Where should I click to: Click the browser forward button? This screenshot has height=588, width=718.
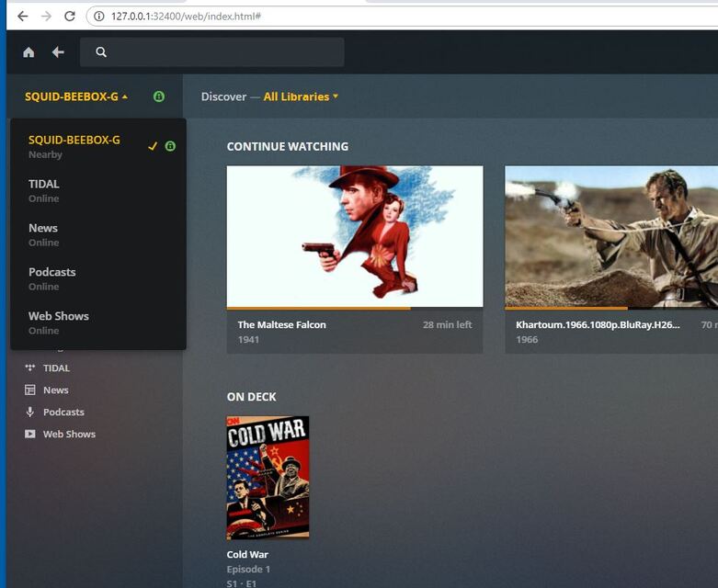pos(46,17)
